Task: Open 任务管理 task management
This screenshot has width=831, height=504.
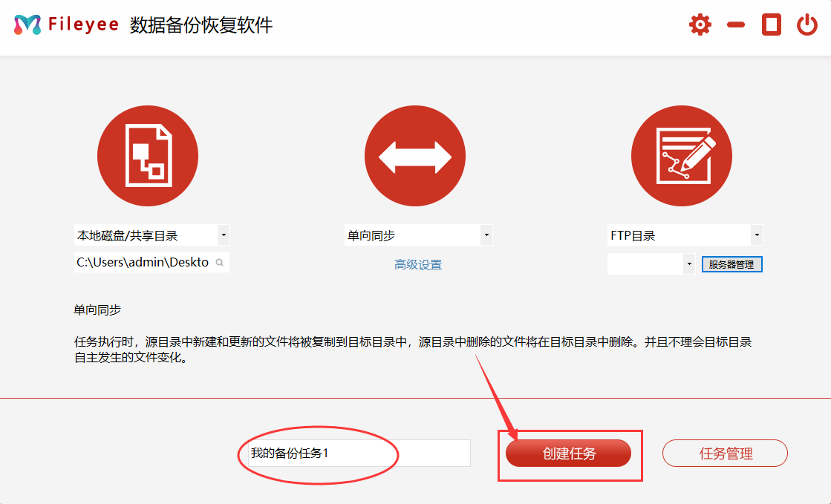Action: (x=725, y=454)
